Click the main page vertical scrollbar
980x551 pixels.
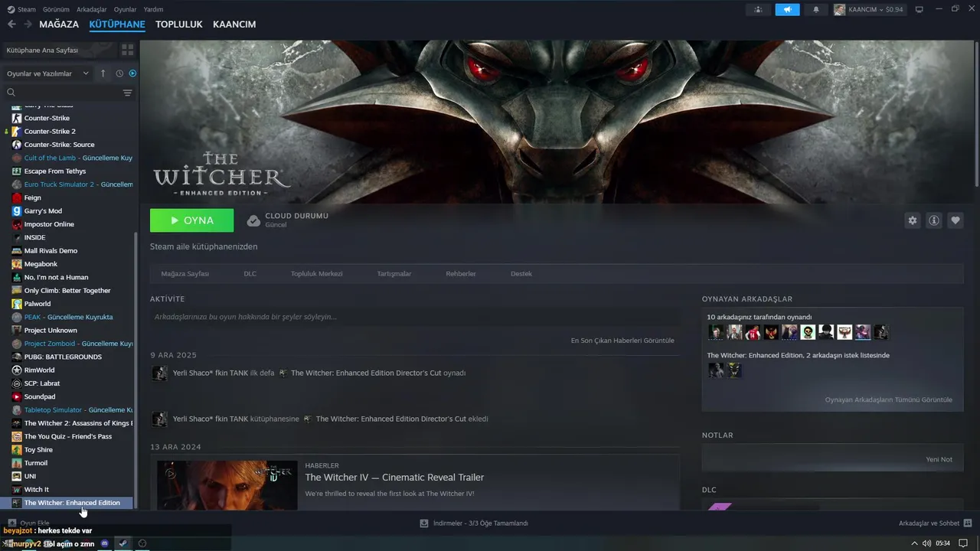[x=977, y=115]
